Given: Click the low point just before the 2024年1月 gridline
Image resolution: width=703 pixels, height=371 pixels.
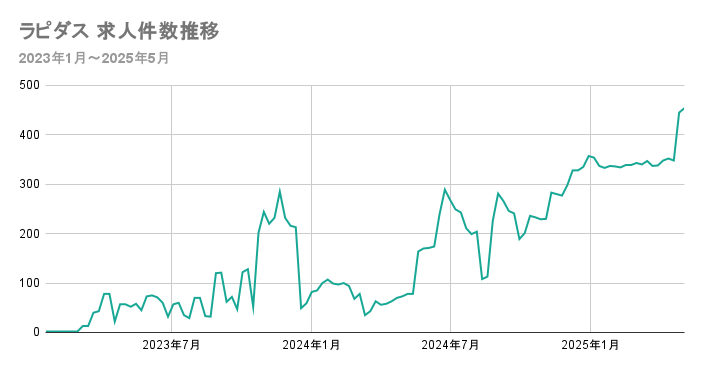Looking at the screenshot, I should tap(301, 309).
